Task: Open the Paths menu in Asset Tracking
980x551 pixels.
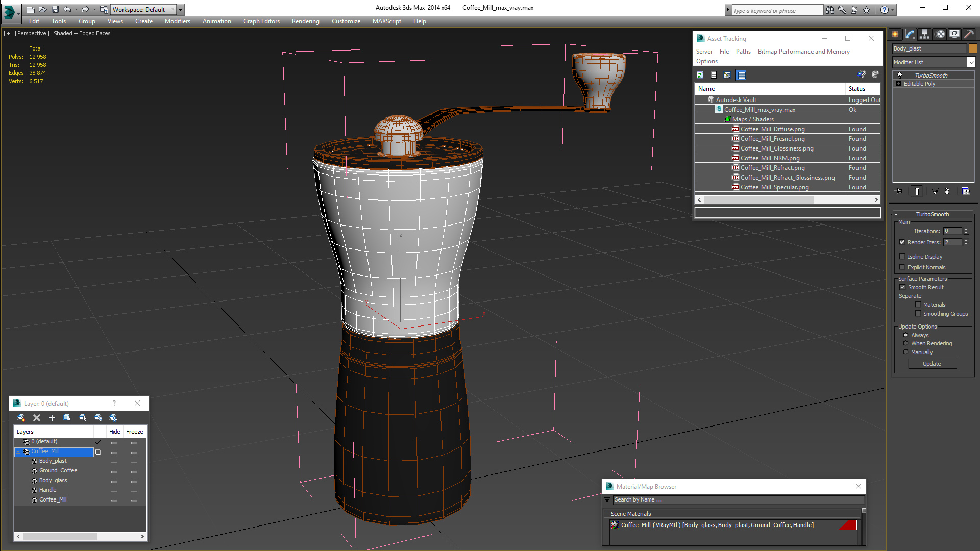Action: point(743,52)
